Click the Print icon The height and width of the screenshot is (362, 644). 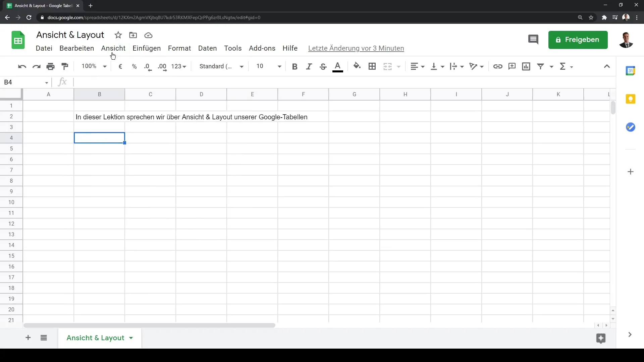(x=51, y=66)
